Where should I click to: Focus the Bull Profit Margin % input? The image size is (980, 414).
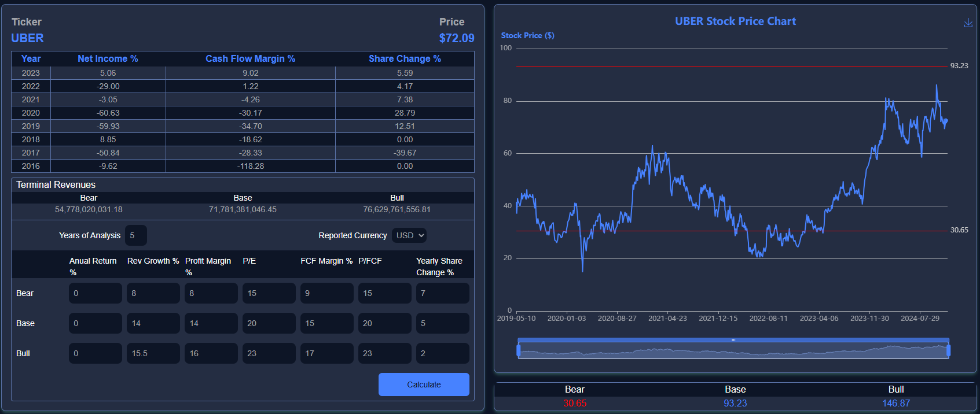[x=211, y=353]
